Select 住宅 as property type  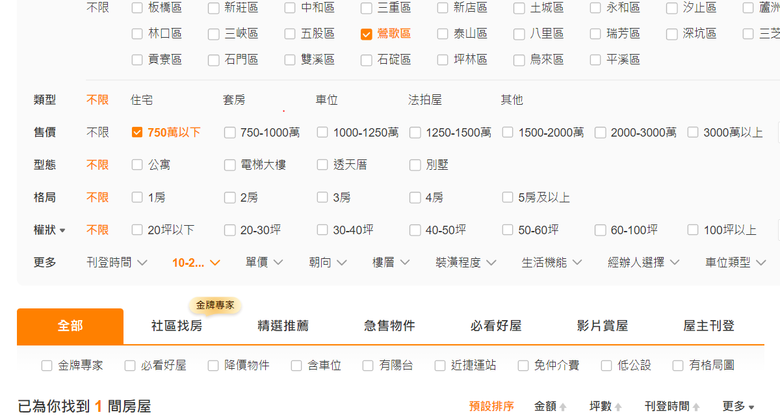click(x=142, y=100)
